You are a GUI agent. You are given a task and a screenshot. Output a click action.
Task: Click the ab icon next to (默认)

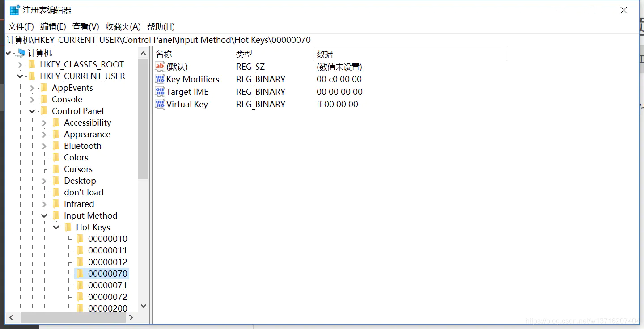[160, 66]
